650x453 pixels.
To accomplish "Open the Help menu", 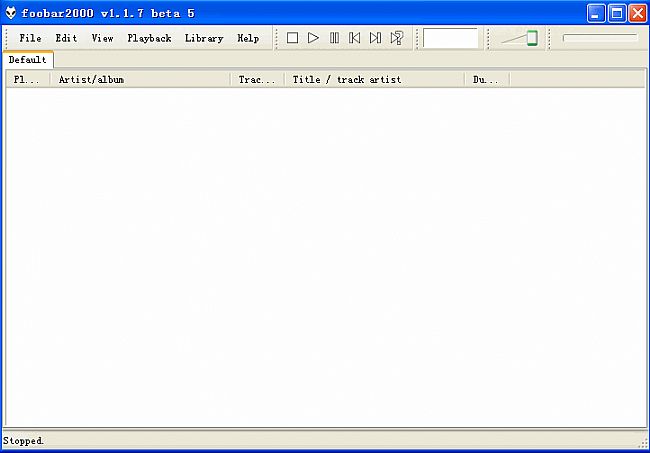I will (248, 38).
